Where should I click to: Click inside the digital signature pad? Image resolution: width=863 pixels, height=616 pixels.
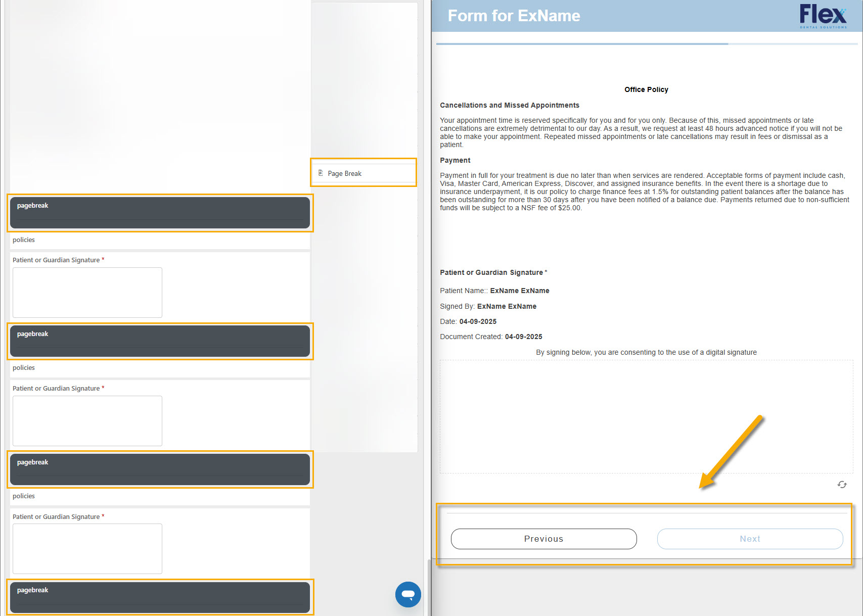(x=646, y=417)
